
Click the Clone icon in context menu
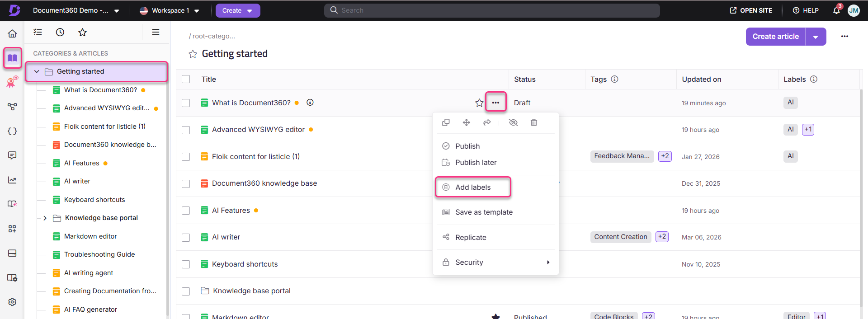[x=446, y=122]
